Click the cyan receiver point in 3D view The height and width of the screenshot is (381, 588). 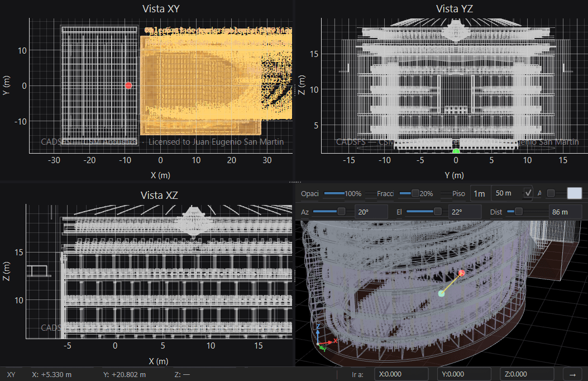point(441,293)
